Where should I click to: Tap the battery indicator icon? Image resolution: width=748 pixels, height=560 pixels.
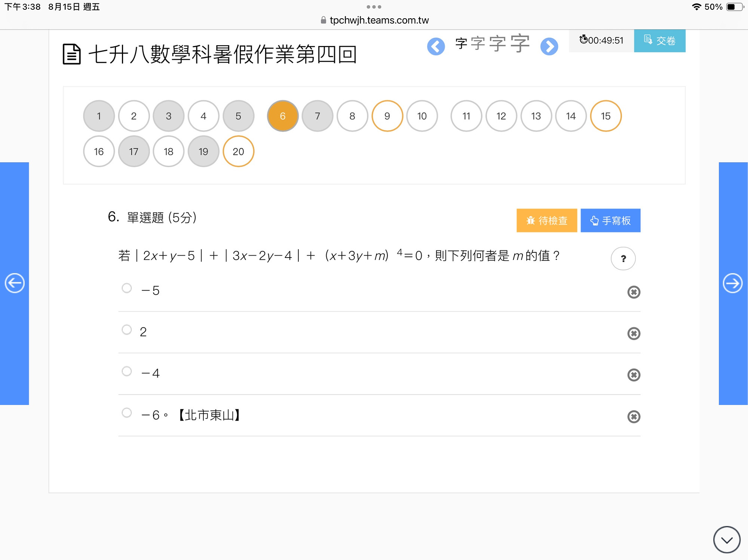(735, 7)
